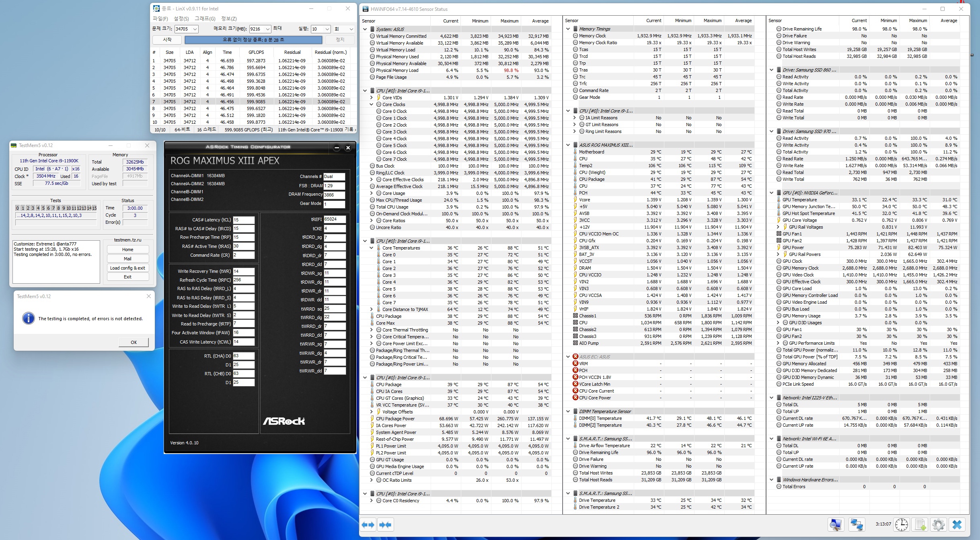Click the blue X close sensors icon

pos(957,524)
